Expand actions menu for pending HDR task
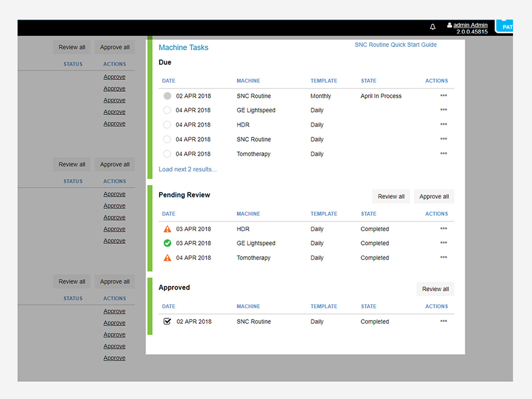The width and height of the screenshot is (532, 399). 443,228
